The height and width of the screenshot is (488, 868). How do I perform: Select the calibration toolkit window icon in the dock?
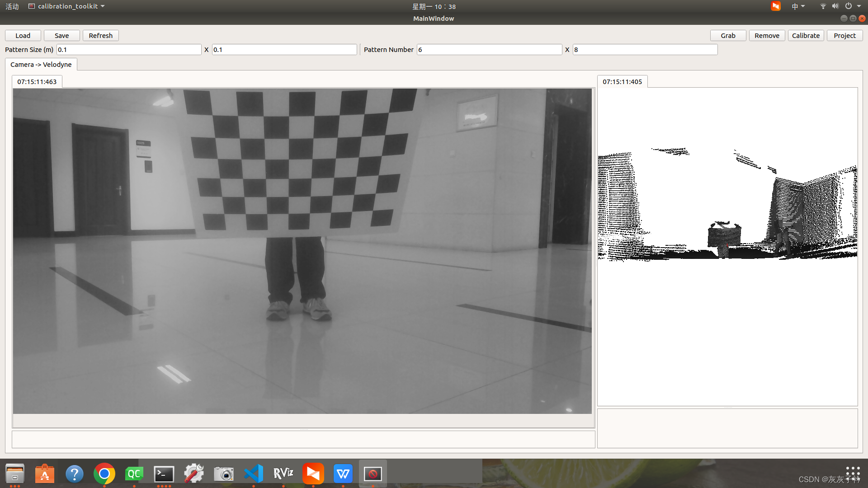373,474
